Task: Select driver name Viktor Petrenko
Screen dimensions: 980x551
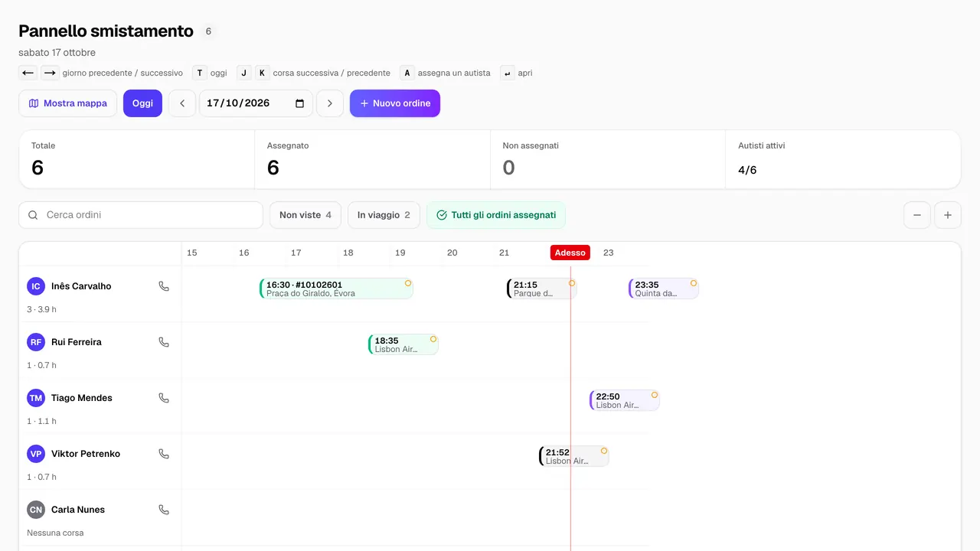Action: (86, 454)
